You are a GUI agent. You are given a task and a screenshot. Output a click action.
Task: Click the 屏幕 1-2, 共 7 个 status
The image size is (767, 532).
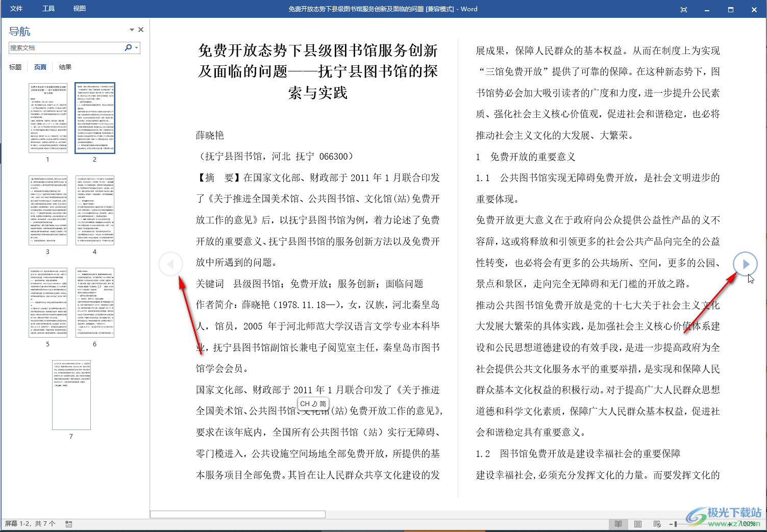tap(30, 523)
